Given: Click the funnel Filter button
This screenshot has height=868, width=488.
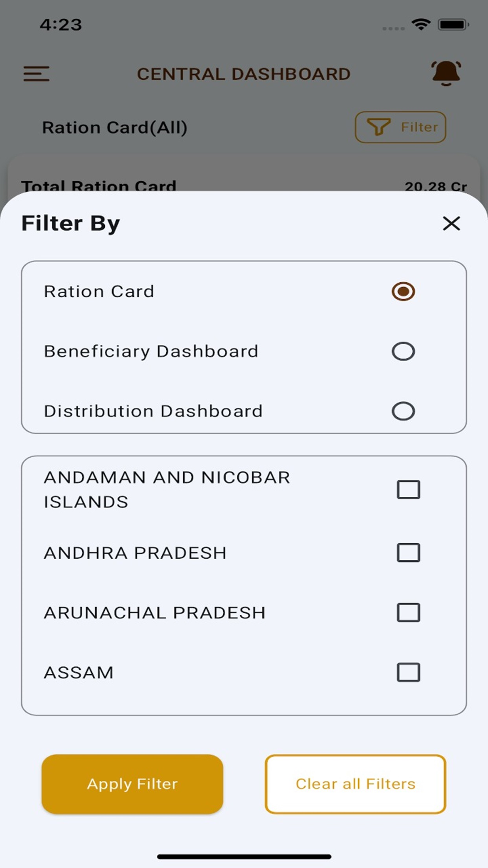Looking at the screenshot, I should click(400, 127).
